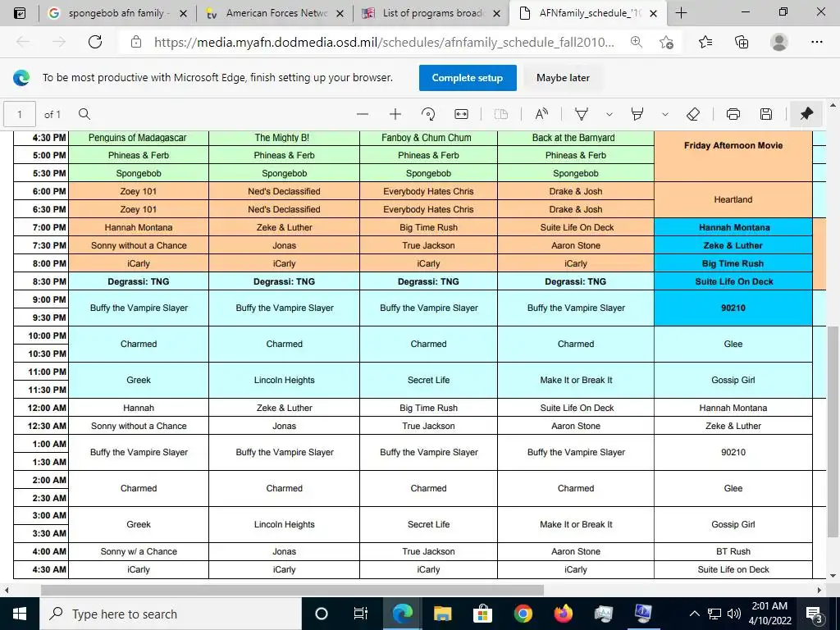Click the Read aloud icon
840x630 pixels.
coord(541,114)
